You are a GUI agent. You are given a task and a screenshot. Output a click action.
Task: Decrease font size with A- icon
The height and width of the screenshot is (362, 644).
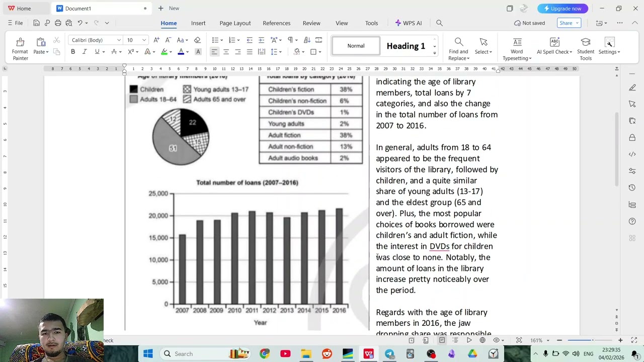[x=168, y=40]
